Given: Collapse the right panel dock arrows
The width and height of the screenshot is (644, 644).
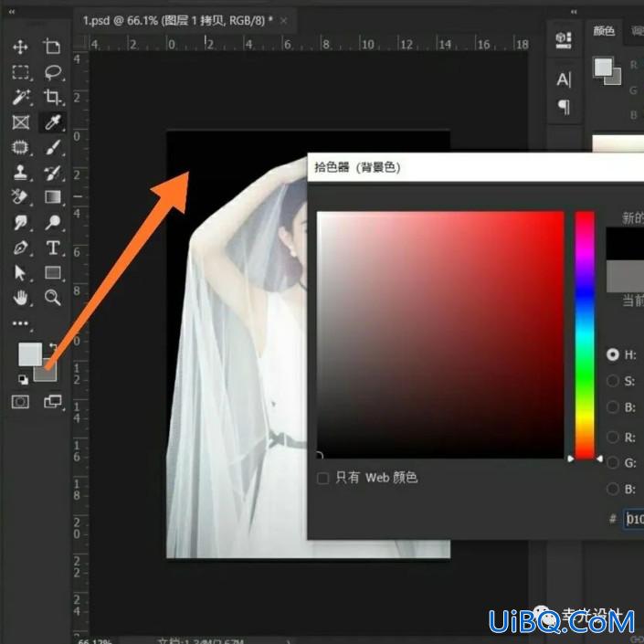Looking at the screenshot, I should [x=574, y=12].
